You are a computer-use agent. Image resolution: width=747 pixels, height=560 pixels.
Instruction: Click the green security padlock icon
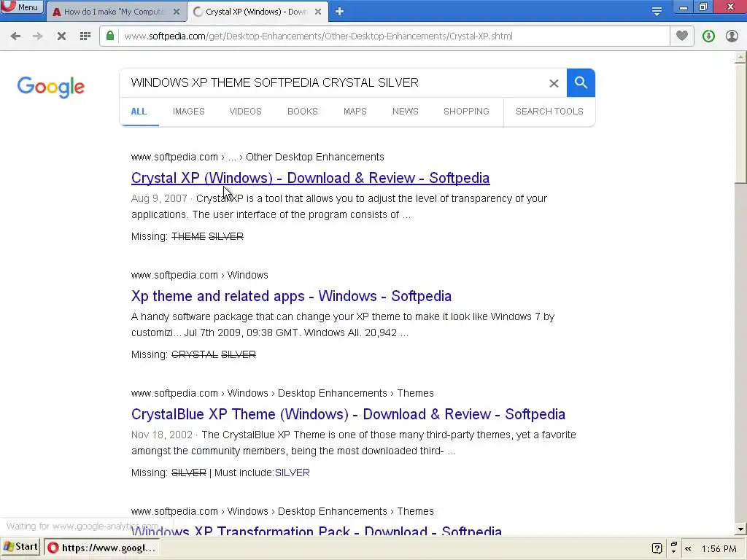[x=110, y=36]
